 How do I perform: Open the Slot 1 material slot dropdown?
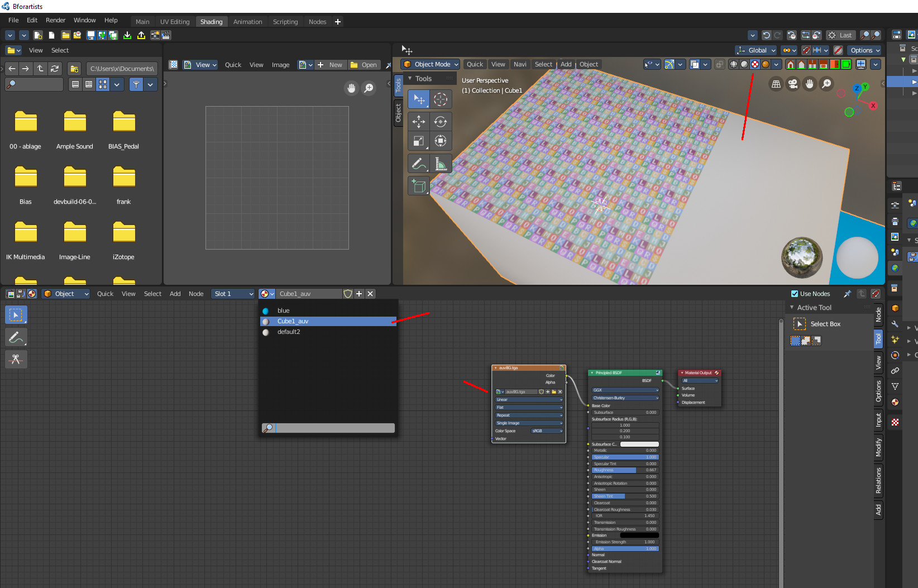pyautogui.click(x=233, y=294)
